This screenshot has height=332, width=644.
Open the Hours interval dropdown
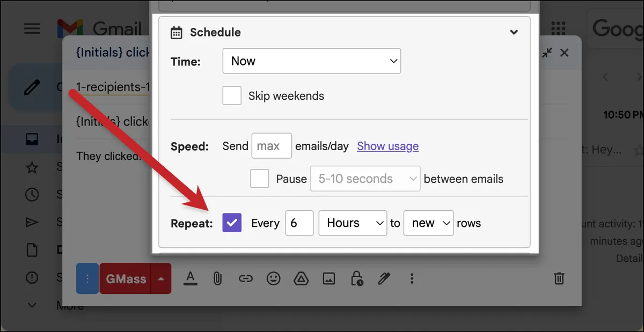coord(353,223)
